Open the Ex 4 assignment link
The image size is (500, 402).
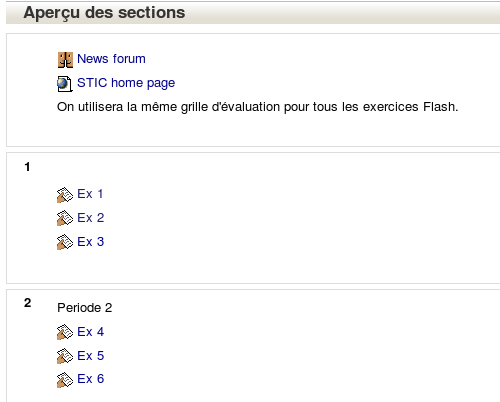91,332
